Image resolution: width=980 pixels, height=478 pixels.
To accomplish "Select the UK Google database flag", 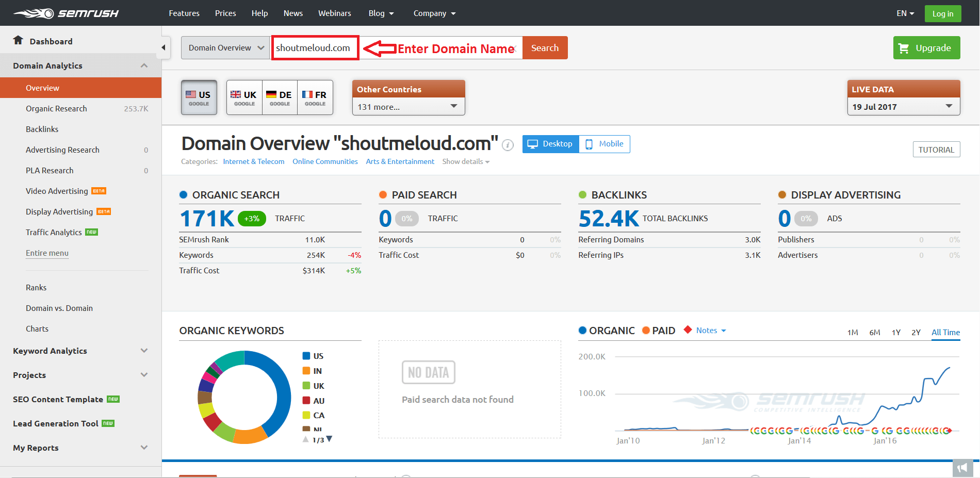I will click(x=244, y=97).
